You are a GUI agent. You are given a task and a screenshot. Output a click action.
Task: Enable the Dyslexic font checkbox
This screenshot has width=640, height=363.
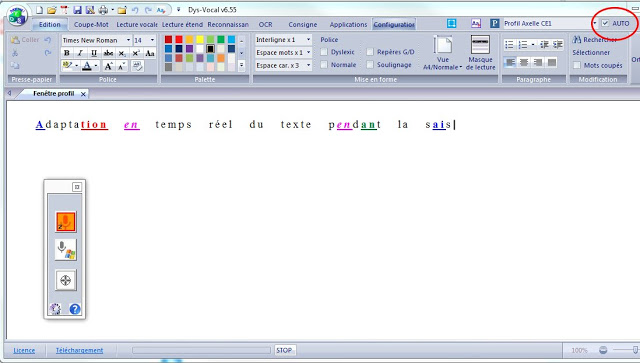(x=324, y=52)
